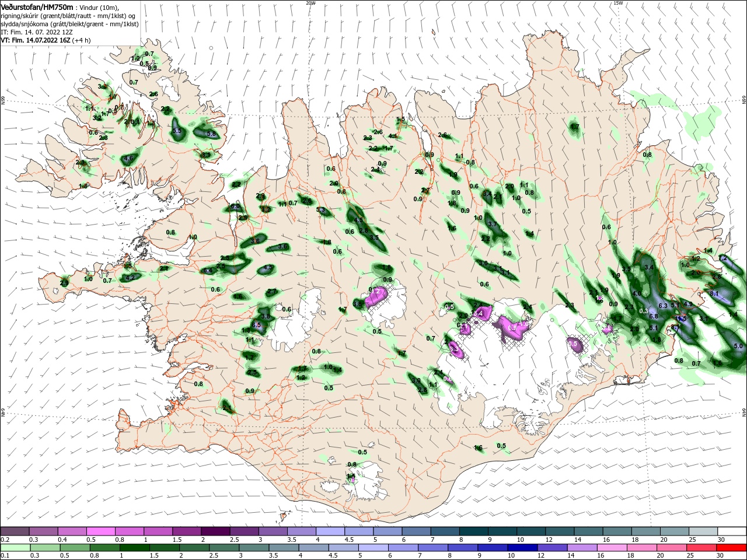747x560 pixels.
Task: Click the 6.4 precipitation value in the west
Action: 207,271
